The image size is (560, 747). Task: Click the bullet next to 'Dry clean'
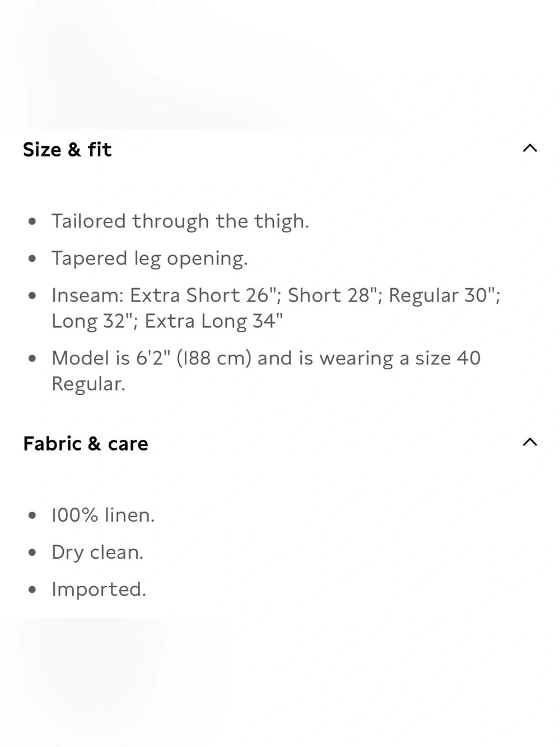pos(32,553)
